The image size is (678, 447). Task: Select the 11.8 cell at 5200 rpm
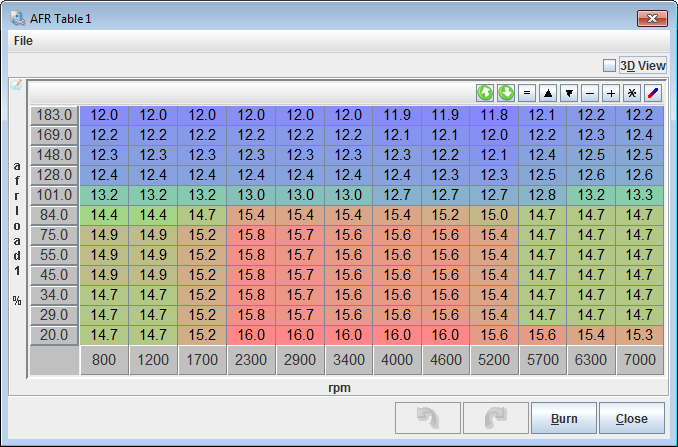coord(495,115)
